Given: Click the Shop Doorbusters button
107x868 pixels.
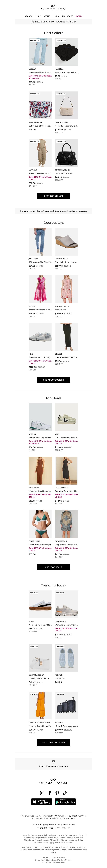Looking at the screenshot, I should coord(53,380).
